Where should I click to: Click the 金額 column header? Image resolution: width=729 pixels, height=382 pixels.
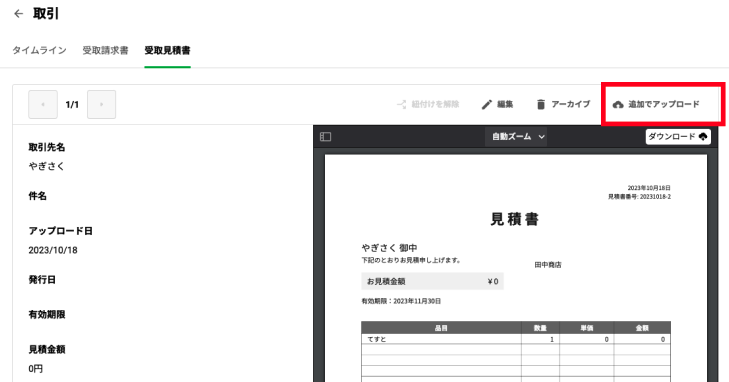(x=642, y=328)
